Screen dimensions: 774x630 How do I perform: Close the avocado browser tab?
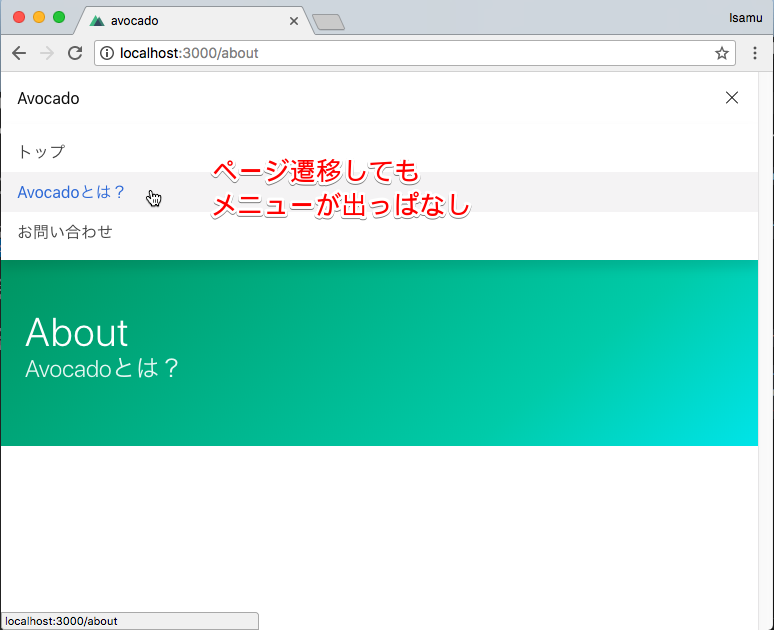[x=294, y=21]
